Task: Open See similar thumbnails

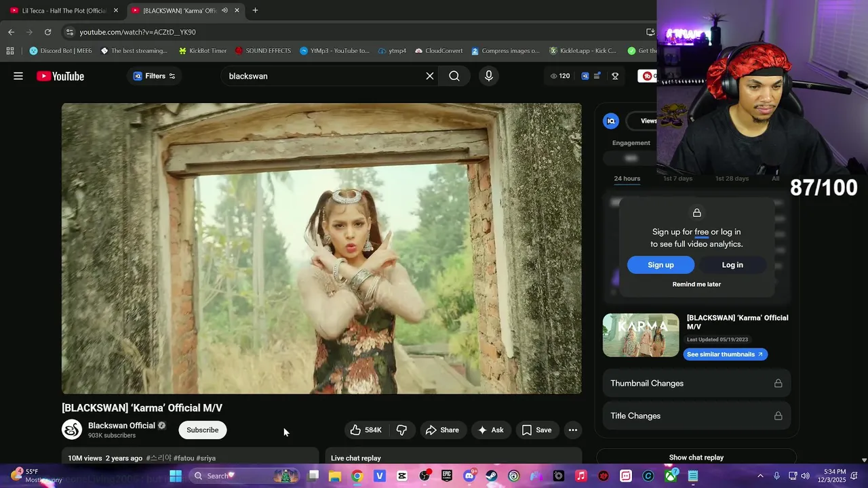Action: click(x=725, y=354)
